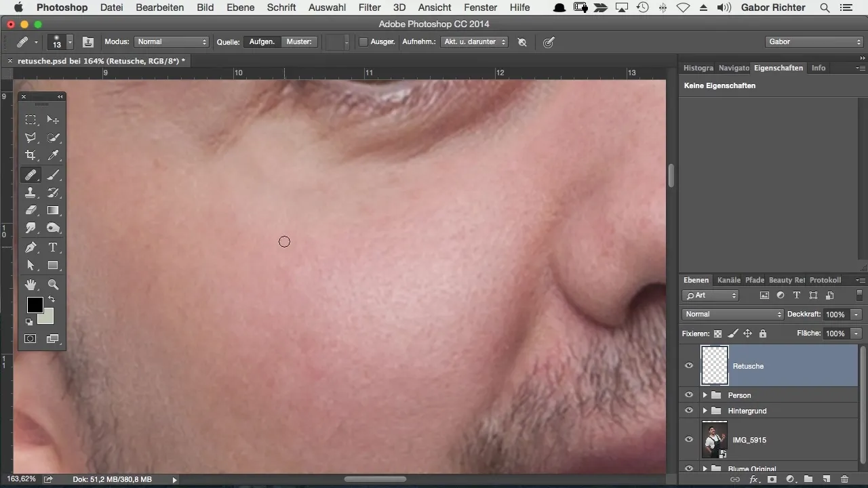Viewport: 868px width, 488px height.
Task: Toggle layer filtering switch on or off
Action: click(860, 296)
